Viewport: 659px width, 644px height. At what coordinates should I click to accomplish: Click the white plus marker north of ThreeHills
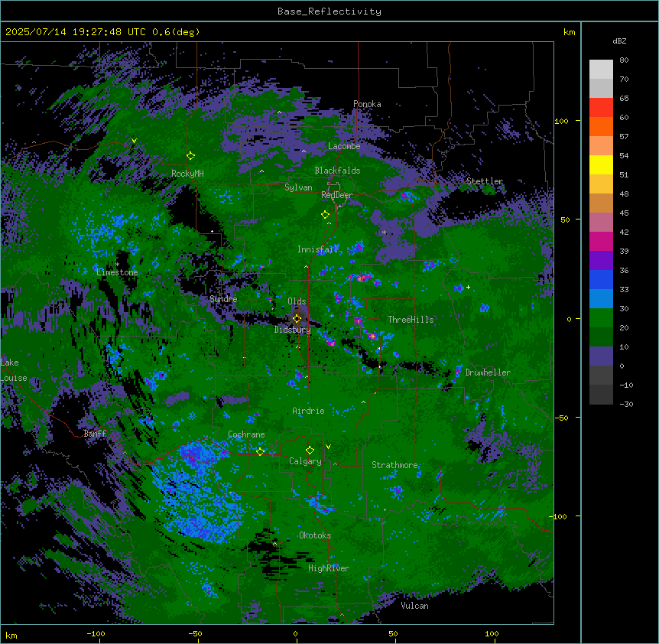click(468, 287)
